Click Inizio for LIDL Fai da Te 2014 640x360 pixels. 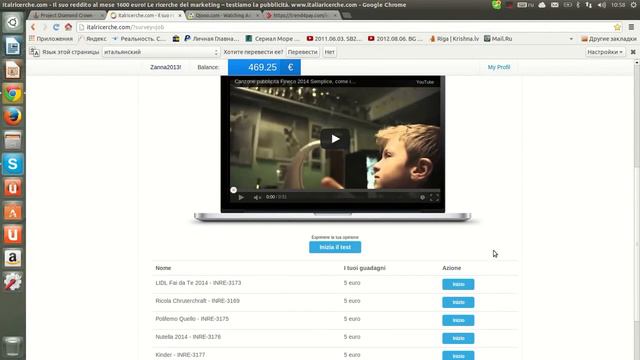458,284
